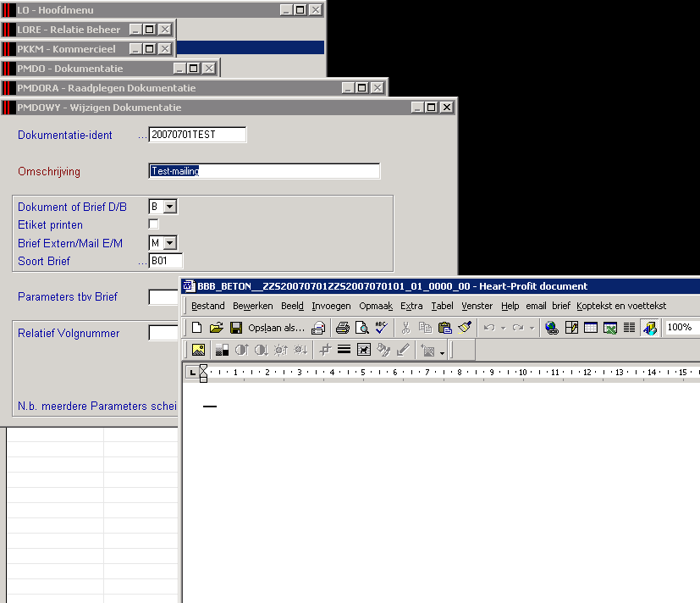700x603 pixels.
Task: Click the Reset Picture icon
Action: (x=427, y=350)
